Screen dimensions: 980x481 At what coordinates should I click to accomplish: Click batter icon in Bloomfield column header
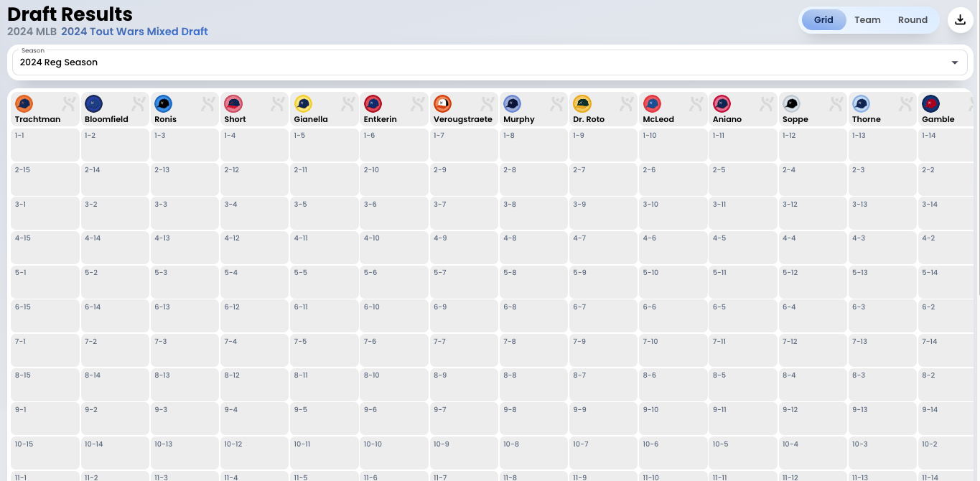point(139,103)
